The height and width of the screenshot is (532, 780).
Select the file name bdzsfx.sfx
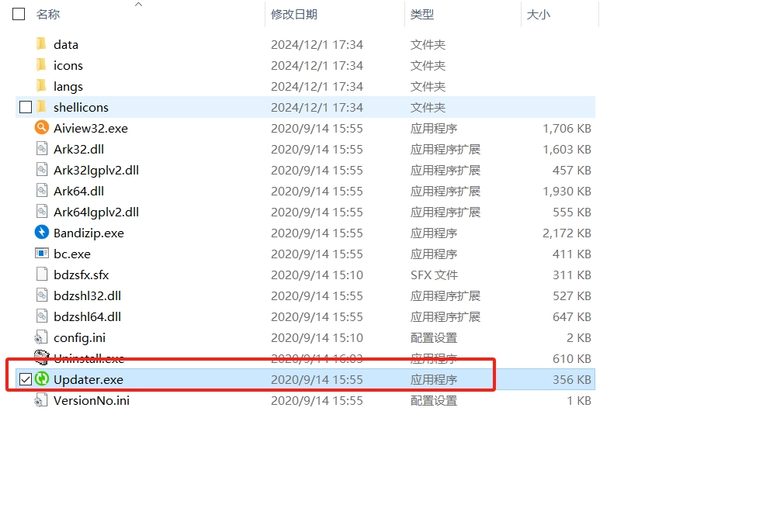click(81, 275)
